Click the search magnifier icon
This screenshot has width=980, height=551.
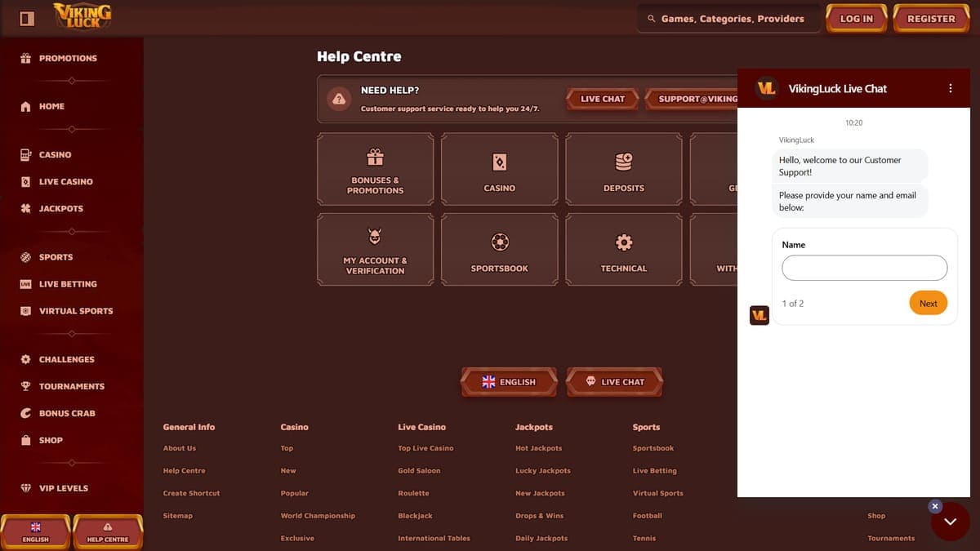[651, 19]
